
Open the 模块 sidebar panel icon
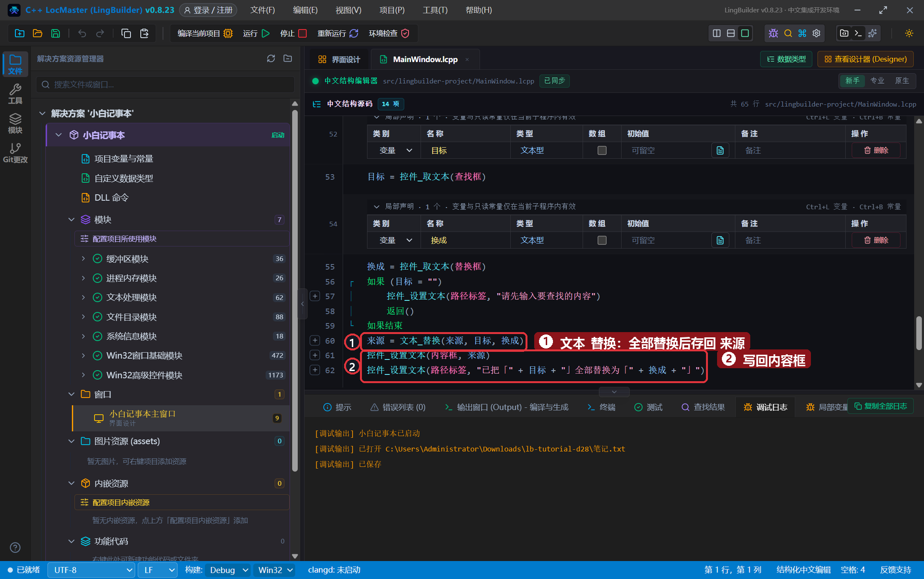(x=15, y=124)
